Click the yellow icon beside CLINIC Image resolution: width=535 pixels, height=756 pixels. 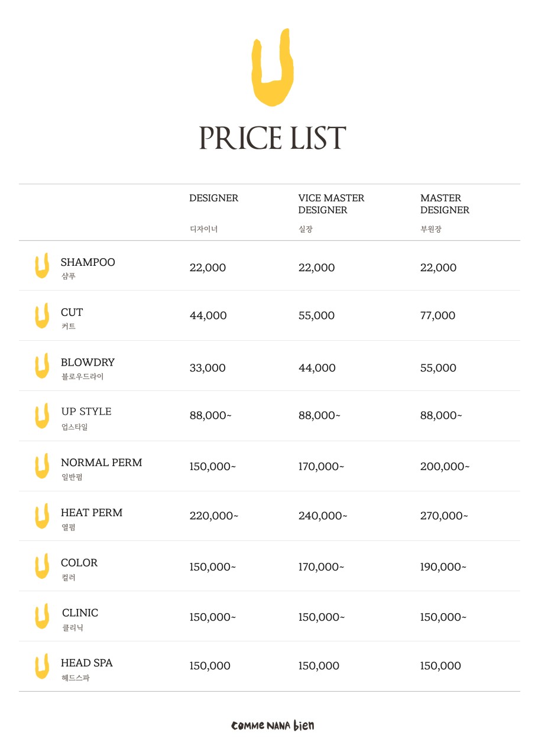[41, 617]
